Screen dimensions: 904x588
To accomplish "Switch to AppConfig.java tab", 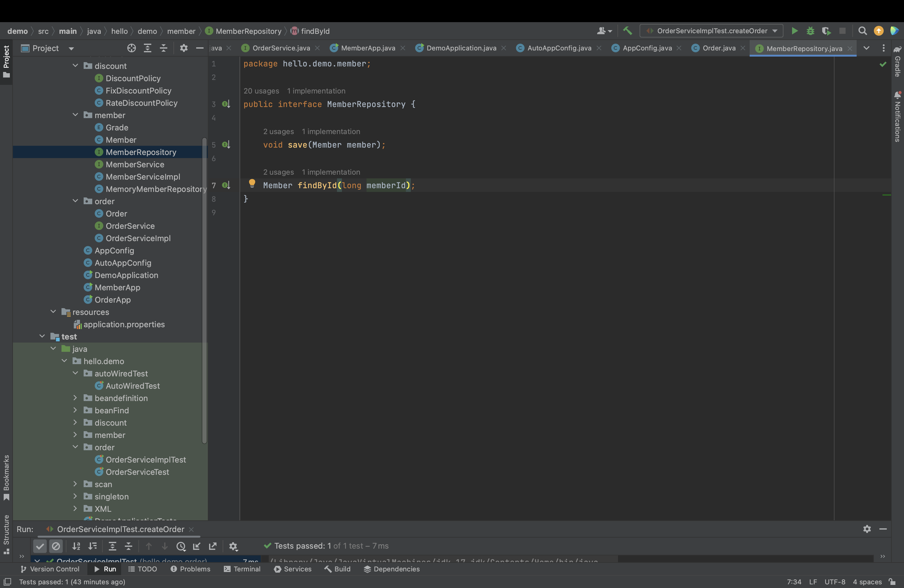I will point(647,48).
